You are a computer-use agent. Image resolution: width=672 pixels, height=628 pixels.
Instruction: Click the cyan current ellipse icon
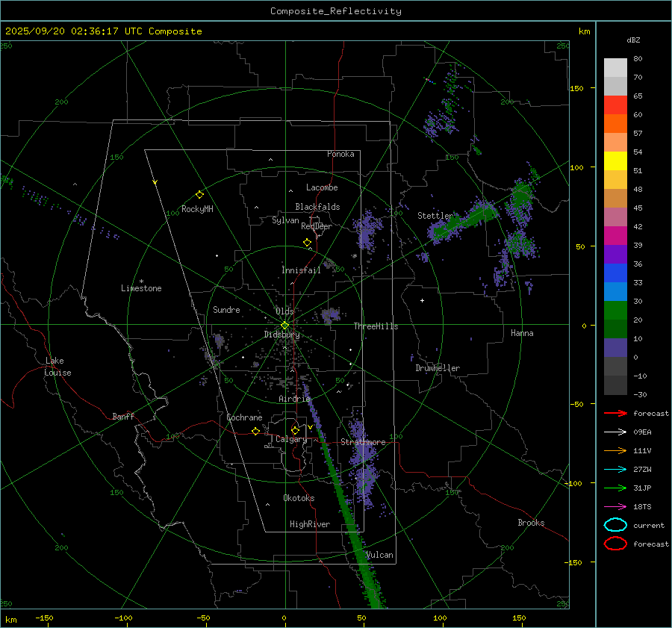click(x=615, y=525)
